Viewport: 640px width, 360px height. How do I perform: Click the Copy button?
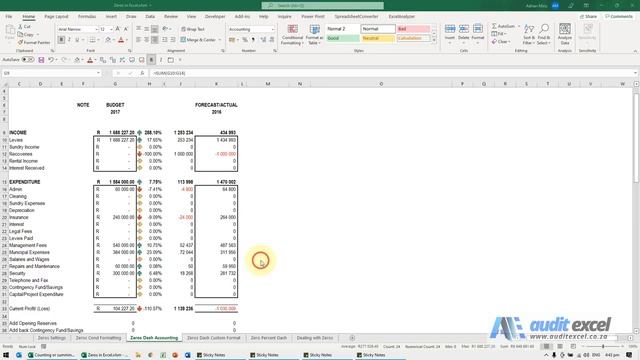26,35
